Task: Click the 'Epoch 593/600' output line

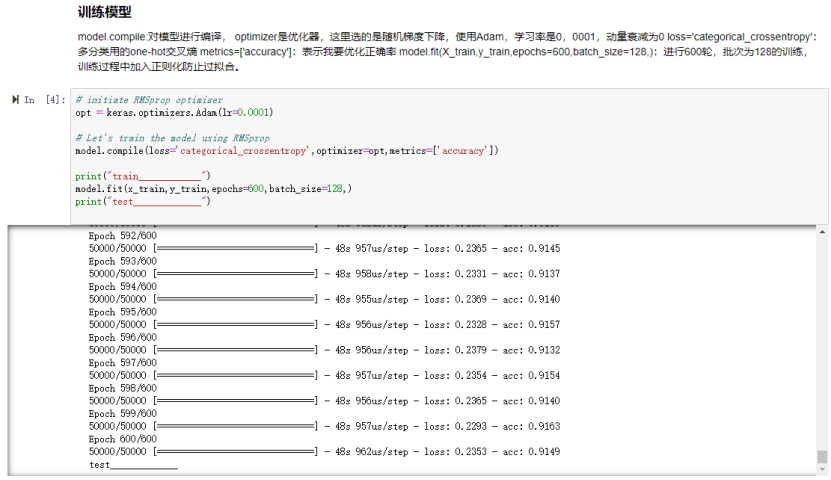Action: point(122,261)
